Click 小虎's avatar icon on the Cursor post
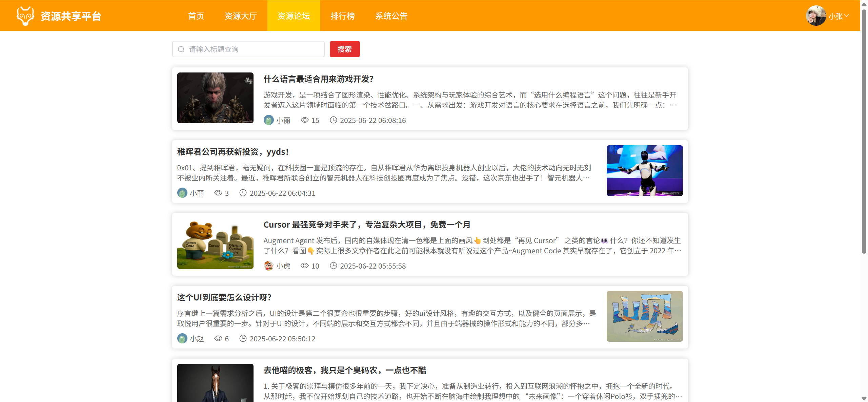This screenshot has width=868, height=402. (x=269, y=266)
